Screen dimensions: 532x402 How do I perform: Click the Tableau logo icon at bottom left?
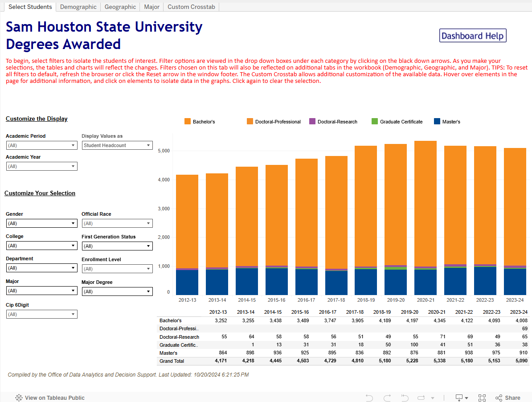(x=19, y=398)
